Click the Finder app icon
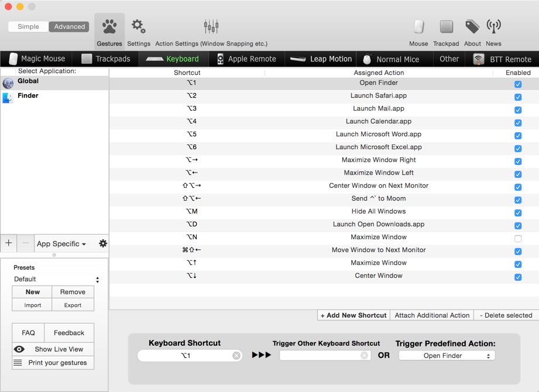Image resolution: width=539 pixels, height=392 pixels. point(8,98)
